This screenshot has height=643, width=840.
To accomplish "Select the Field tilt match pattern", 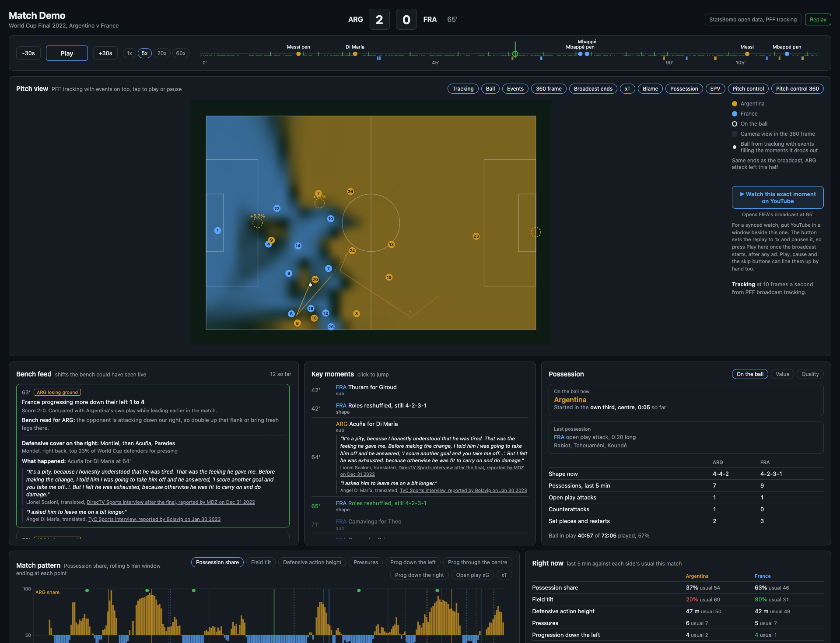I will [x=261, y=562].
